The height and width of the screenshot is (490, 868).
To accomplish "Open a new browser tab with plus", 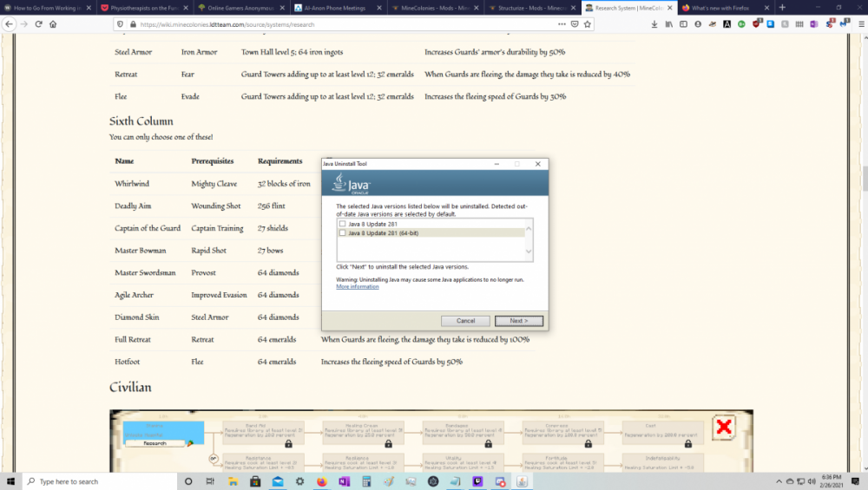I will [x=782, y=7].
